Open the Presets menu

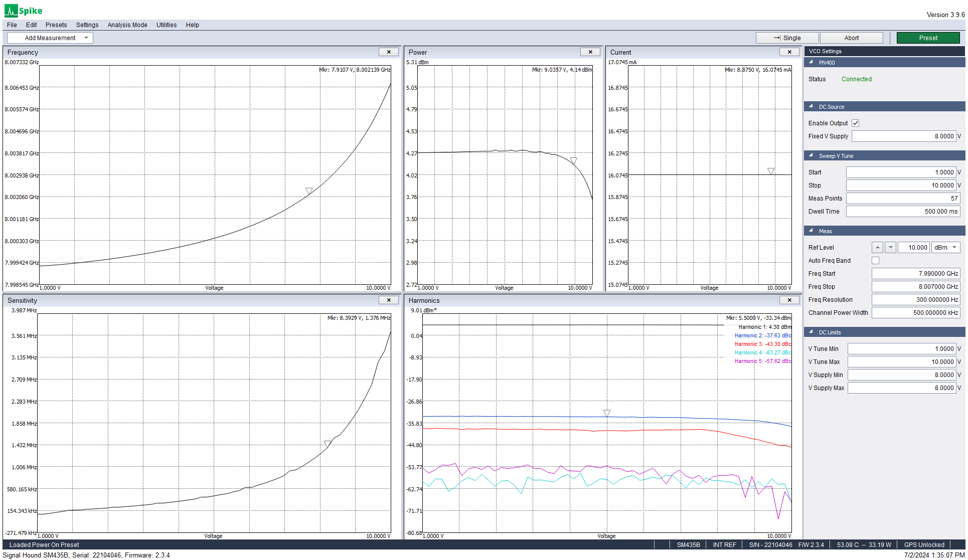(56, 25)
